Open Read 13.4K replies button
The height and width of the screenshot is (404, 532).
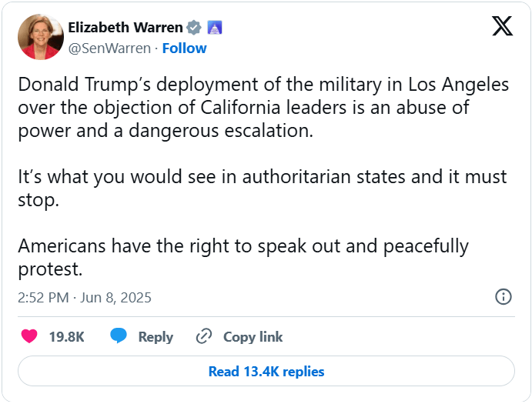(266, 372)
